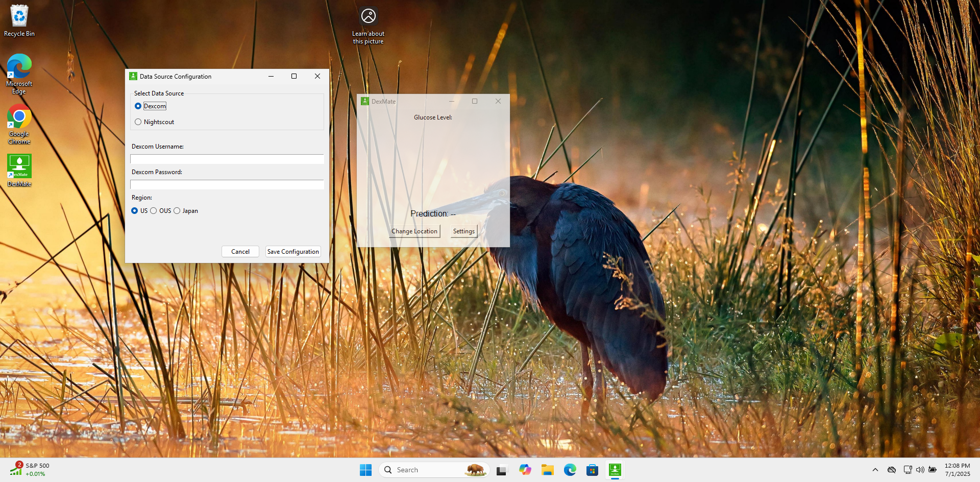980x482 pixels.
Task: Click the Cancel button in configuration dialog
Action: (x=240, y=252)
